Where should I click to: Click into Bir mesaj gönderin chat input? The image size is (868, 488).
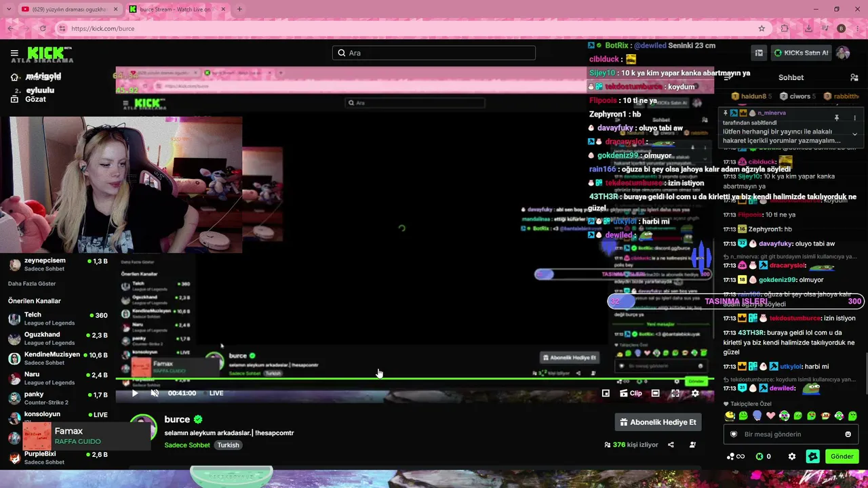coord(789,434)
